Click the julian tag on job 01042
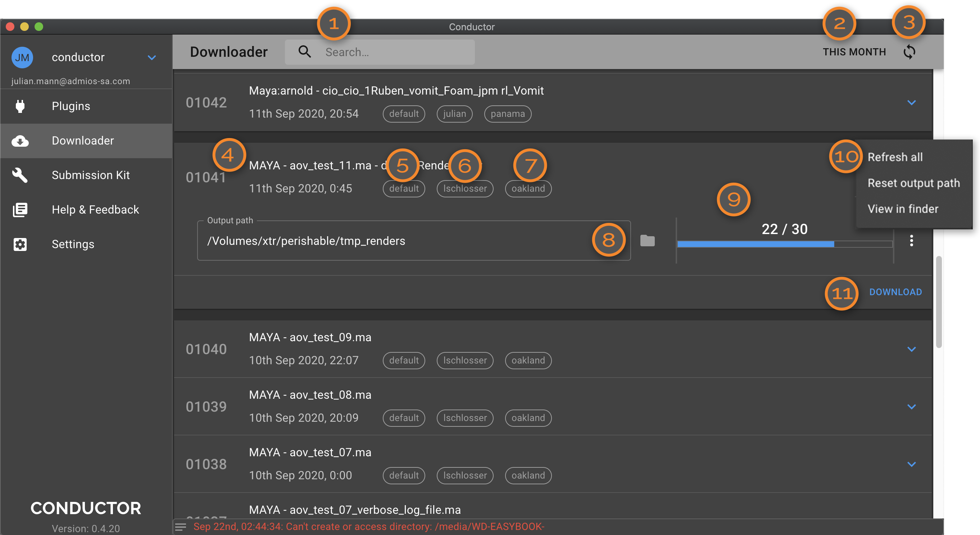 pos(454,114)
